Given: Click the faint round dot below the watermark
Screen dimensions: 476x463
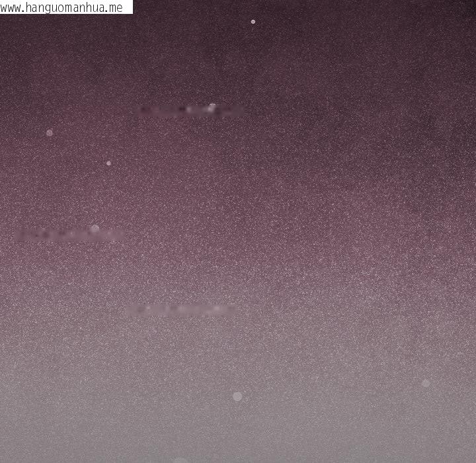Looking at the screenshot, I should coord(50,133).
